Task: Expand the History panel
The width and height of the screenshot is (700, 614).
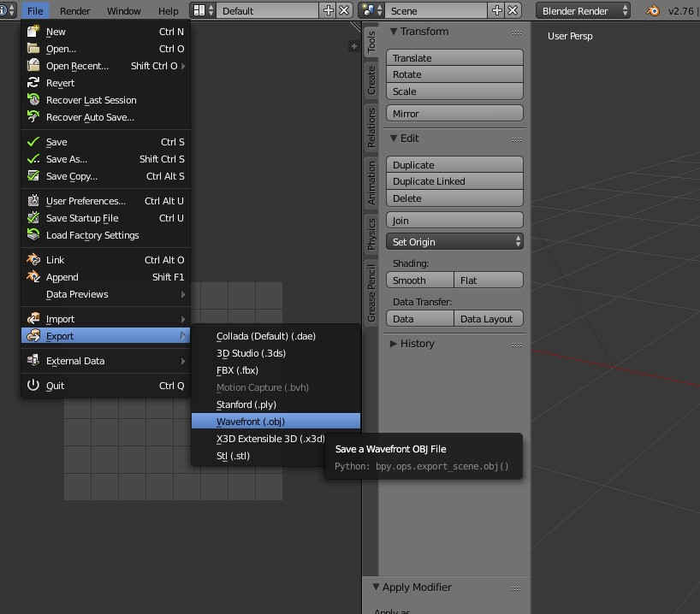Action: click(x=394, y=344)
